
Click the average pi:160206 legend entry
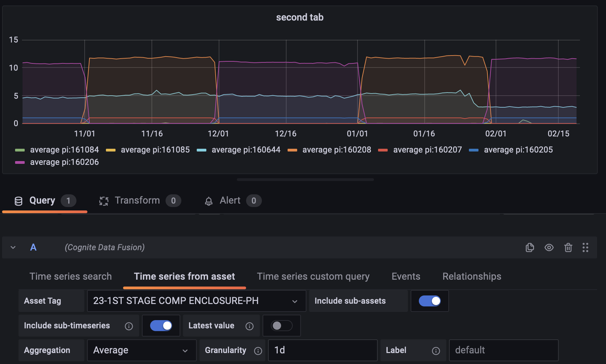point(64,162)
